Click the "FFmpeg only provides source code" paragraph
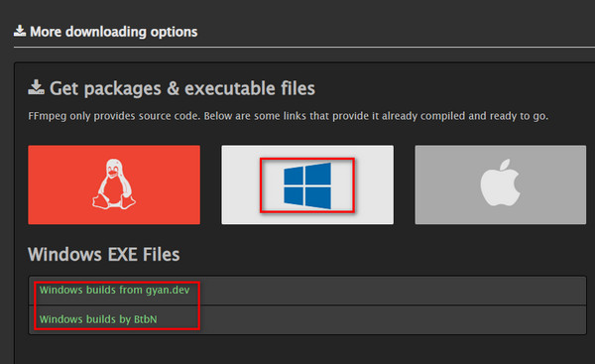 (x=288, y=116)
